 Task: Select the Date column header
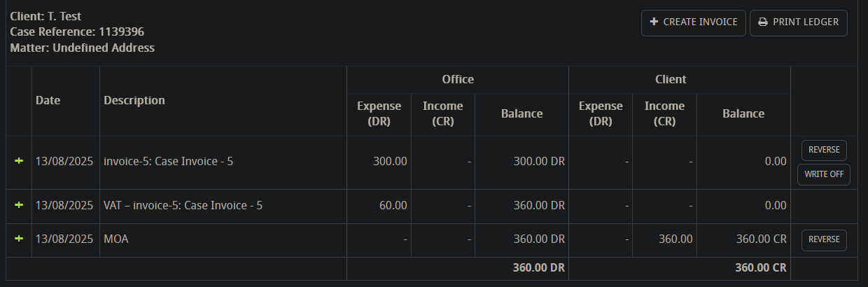(x=48, y=100)
